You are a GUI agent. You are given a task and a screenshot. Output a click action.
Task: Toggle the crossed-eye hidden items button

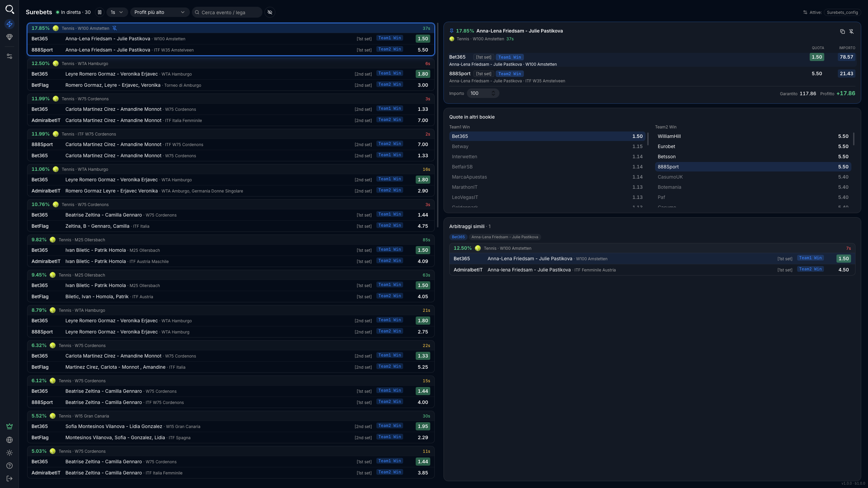tap(270, 12)
